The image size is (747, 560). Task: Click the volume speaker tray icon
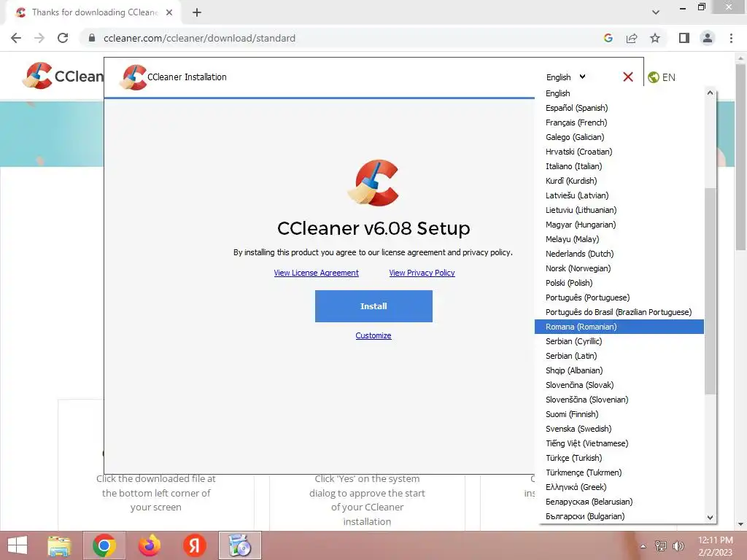pos(678,545)
